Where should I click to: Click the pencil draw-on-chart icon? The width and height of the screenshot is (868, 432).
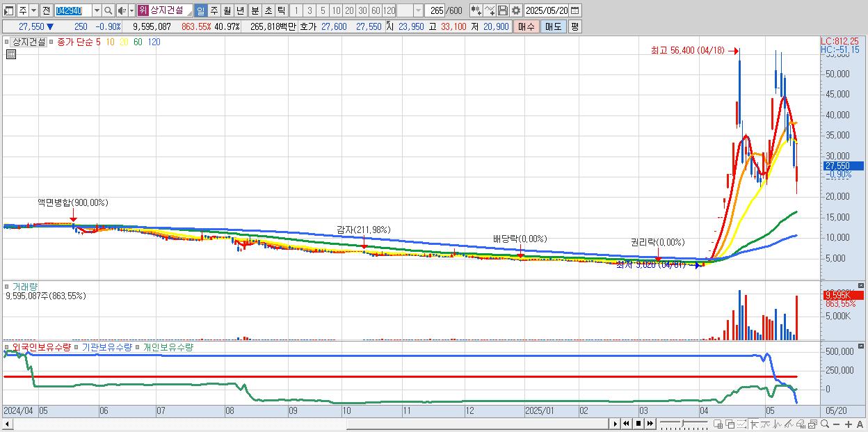point(789,424)
